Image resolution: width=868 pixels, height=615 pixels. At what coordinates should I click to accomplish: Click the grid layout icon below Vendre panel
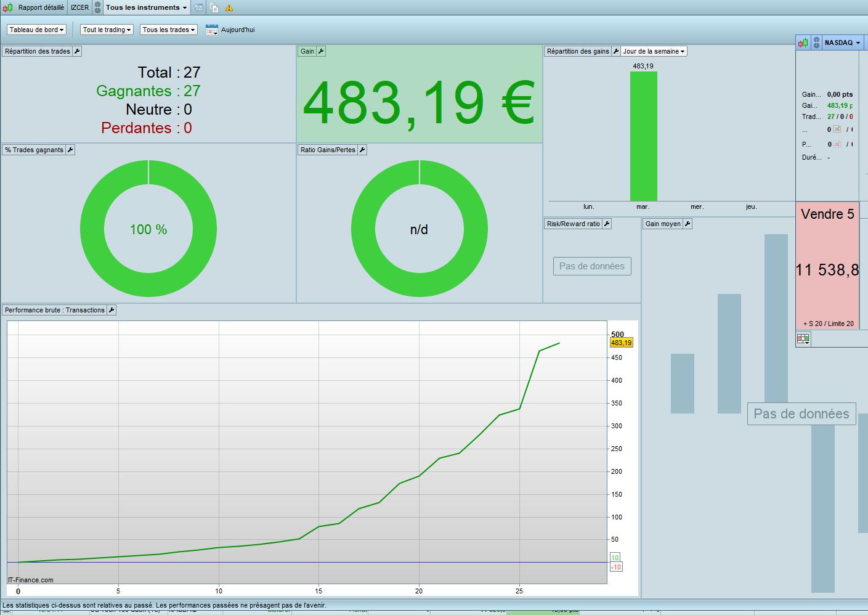point(803,338)
